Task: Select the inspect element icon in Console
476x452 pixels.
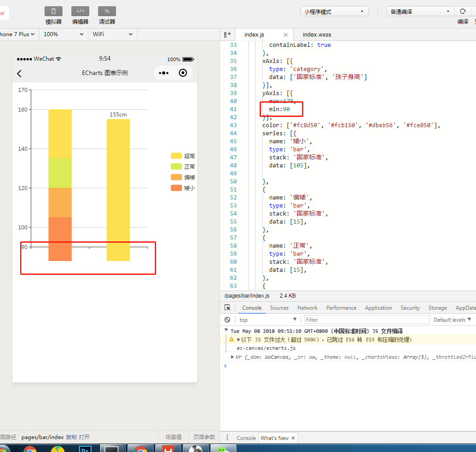Action: (228, 307)
